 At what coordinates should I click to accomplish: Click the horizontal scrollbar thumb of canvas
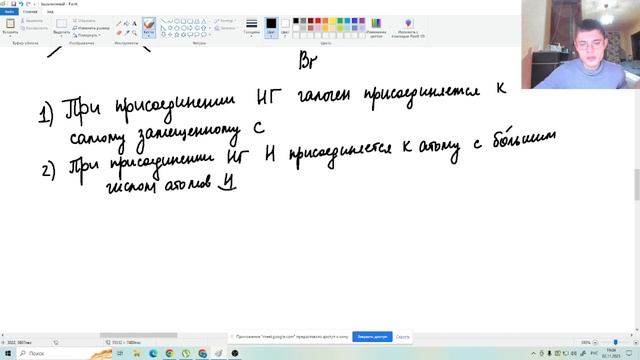[138, 335]
